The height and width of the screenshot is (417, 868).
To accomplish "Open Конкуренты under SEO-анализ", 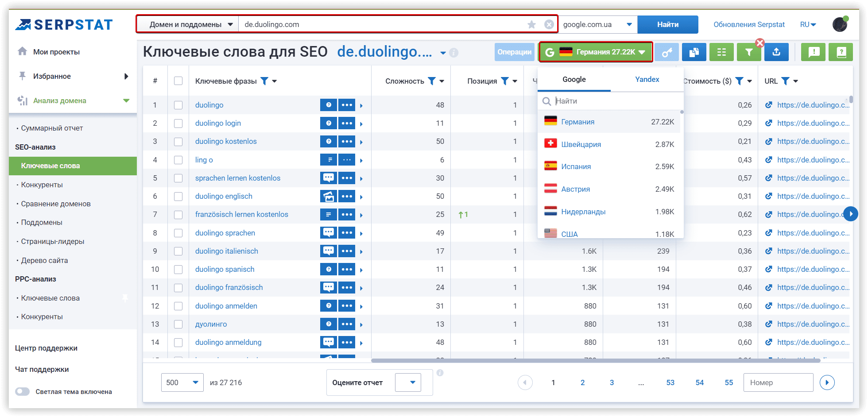I will coord(42,185).
